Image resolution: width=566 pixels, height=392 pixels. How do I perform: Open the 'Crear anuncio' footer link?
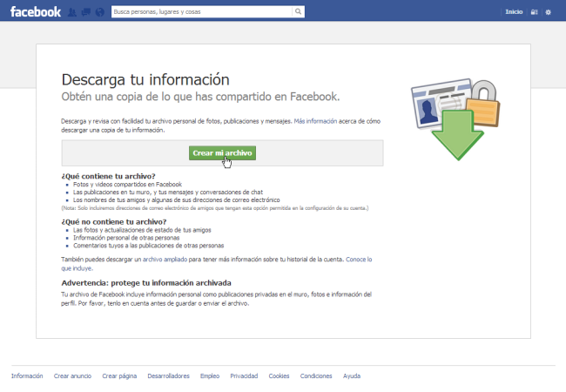pyautogui.click(x=72, y=375)
